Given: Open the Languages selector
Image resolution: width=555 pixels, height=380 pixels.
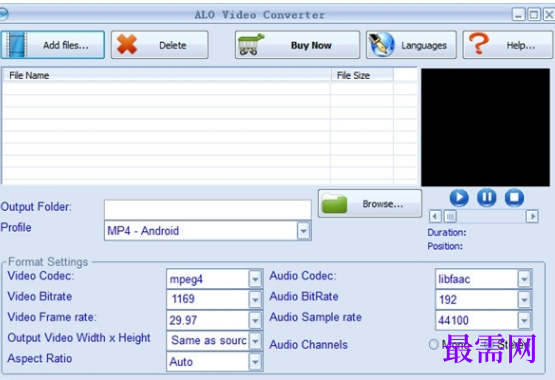Looking at the screenshot, I should click(411, 45).
